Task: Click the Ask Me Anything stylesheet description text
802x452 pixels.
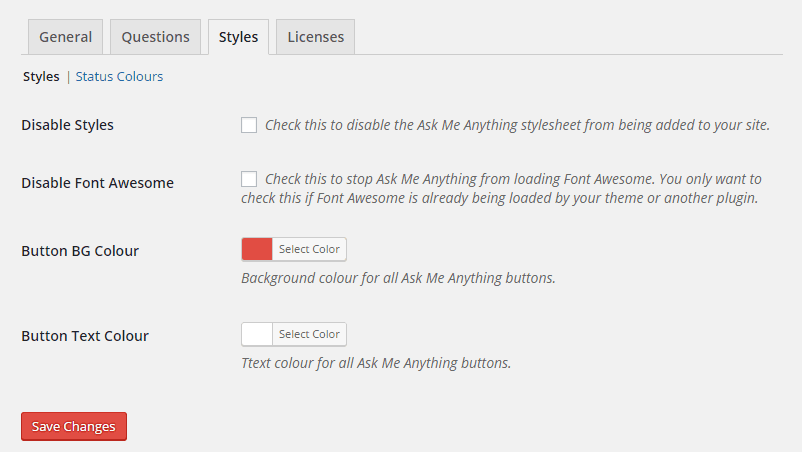Action: click(x=517, y=125)
